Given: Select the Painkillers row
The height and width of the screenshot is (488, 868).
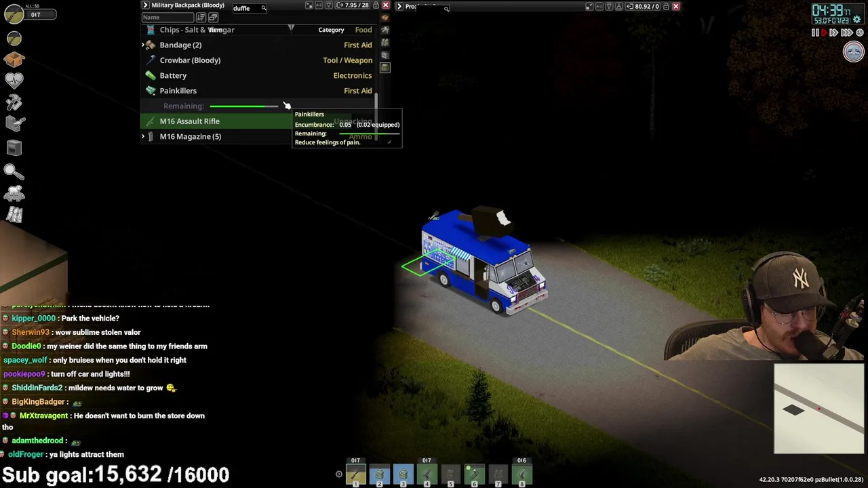Looking at the screenshot, I should tap(257, 91).
